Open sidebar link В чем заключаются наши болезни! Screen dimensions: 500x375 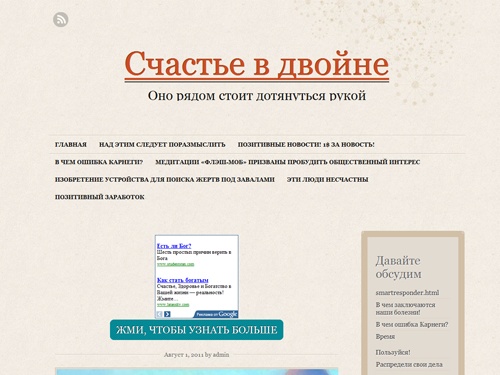click(405, 309)
